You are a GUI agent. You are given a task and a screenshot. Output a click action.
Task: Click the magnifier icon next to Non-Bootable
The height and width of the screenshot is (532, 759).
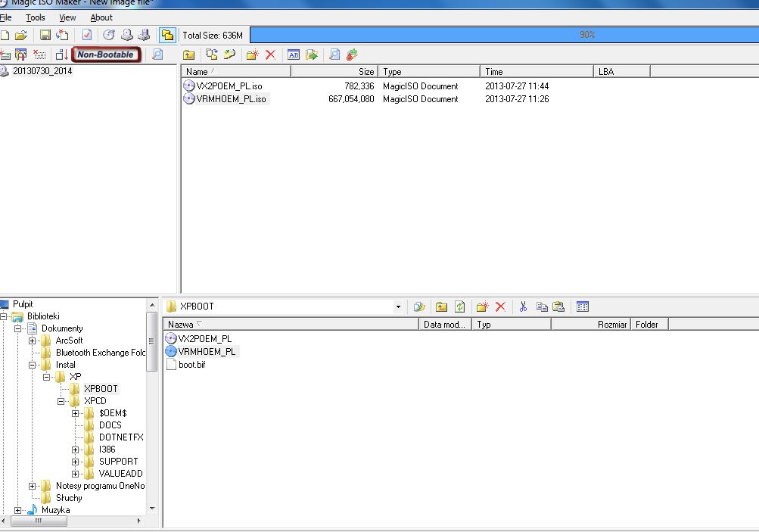pyautogui.click(x=157, y=54)
